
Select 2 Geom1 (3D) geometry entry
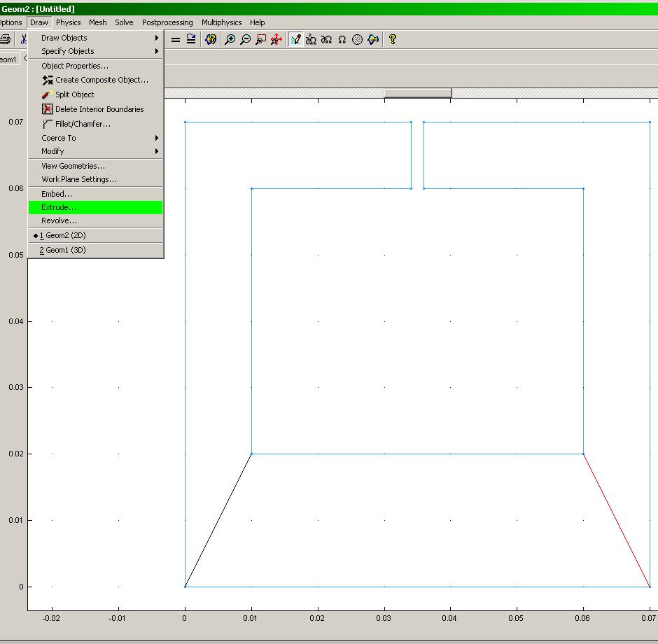(x=96, y=250)
